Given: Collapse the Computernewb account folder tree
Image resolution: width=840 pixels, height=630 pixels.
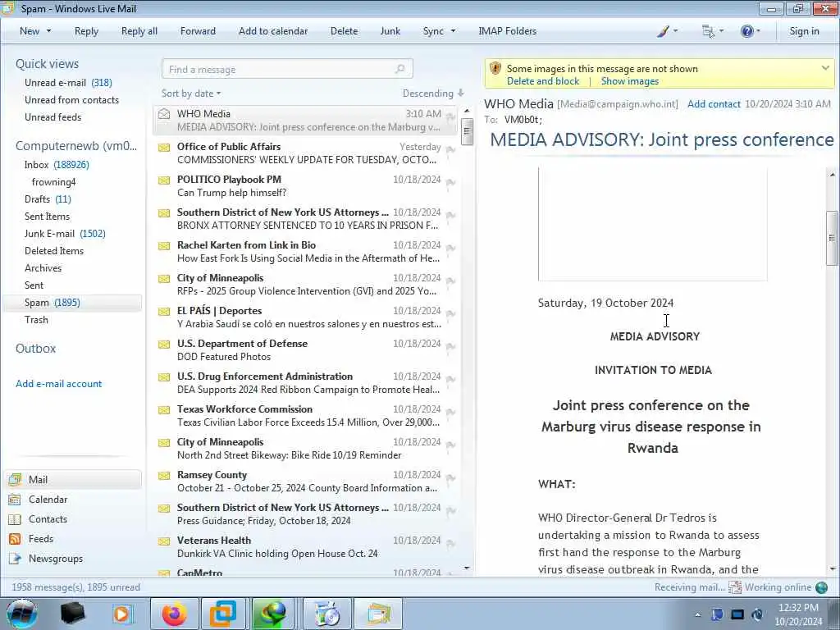Looking at the screenshot, I should (76, 146).
